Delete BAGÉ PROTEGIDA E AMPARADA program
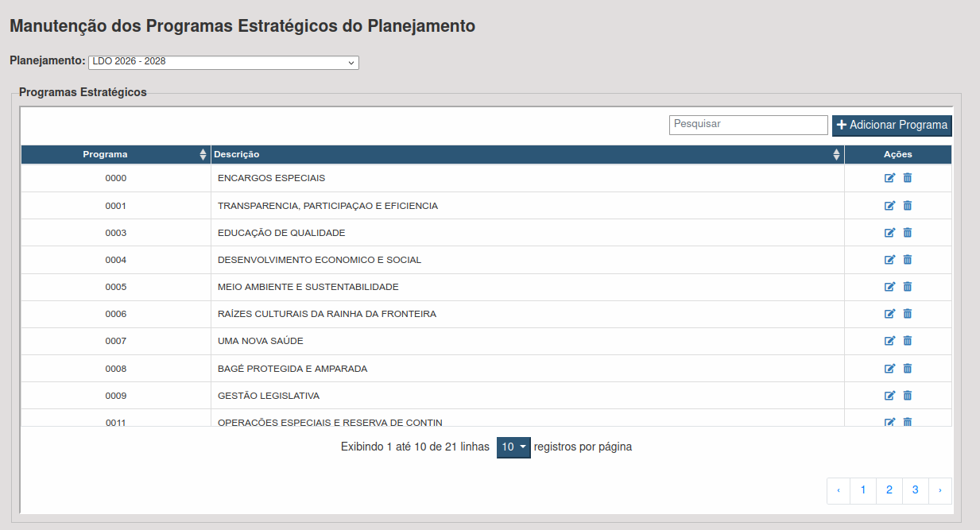The width and height of the screenshot is (980, 530). click(x=908, y=369)
